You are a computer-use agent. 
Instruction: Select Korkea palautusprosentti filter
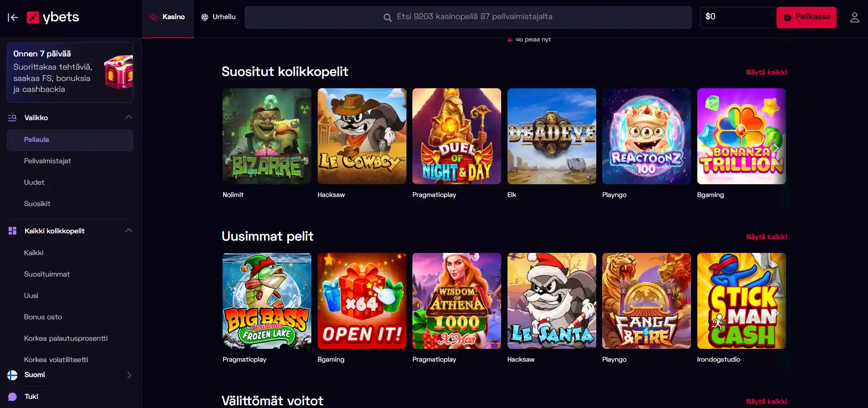click(66, 338)
